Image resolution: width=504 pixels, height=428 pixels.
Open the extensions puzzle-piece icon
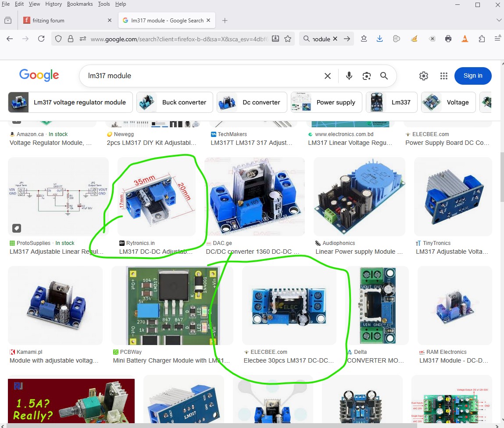pos(482,39)
